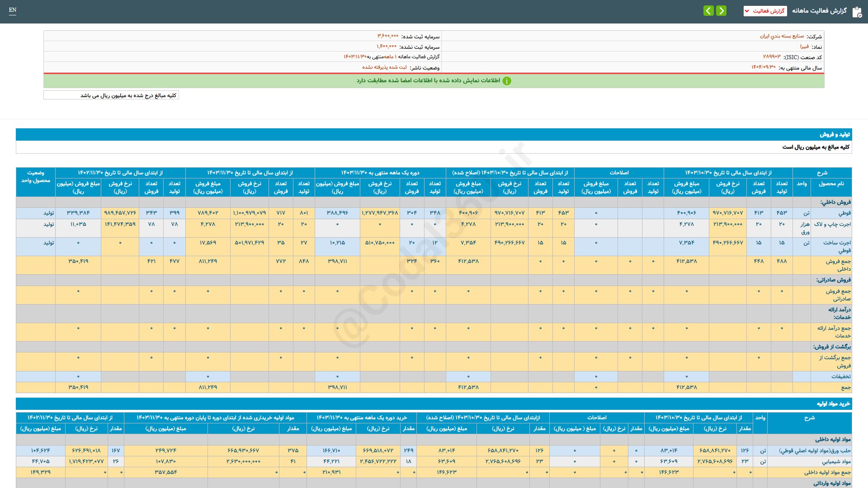Click the ISIC industry code value
The width and height of the screenshot is (868, 488).
pos(772,57)
